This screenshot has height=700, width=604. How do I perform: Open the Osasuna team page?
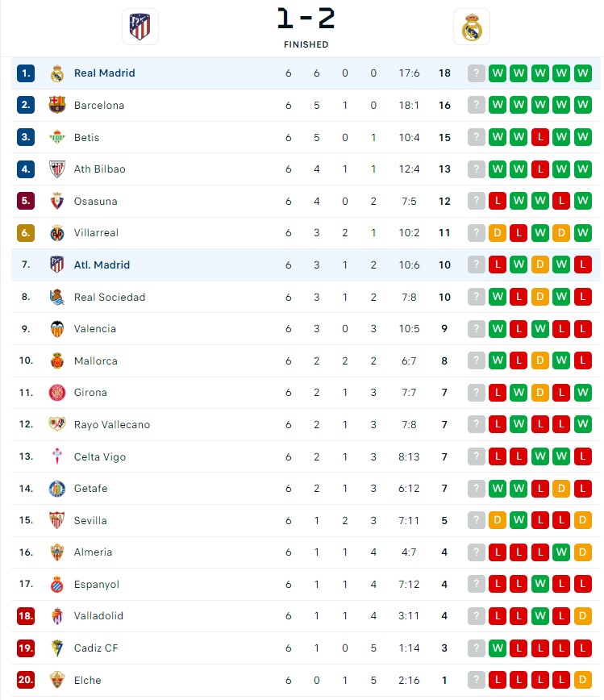point(95,201)
